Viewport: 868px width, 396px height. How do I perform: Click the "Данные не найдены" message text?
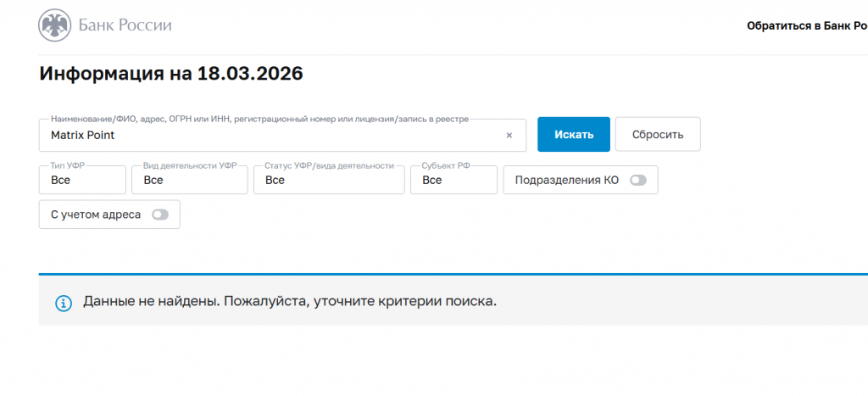[289, 302]
